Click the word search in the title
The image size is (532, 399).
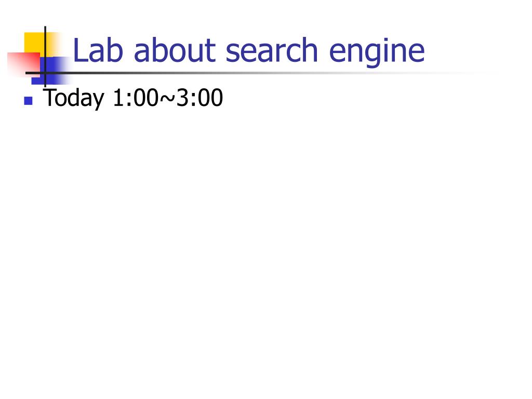pyautogui.click(x=272, y=50)
